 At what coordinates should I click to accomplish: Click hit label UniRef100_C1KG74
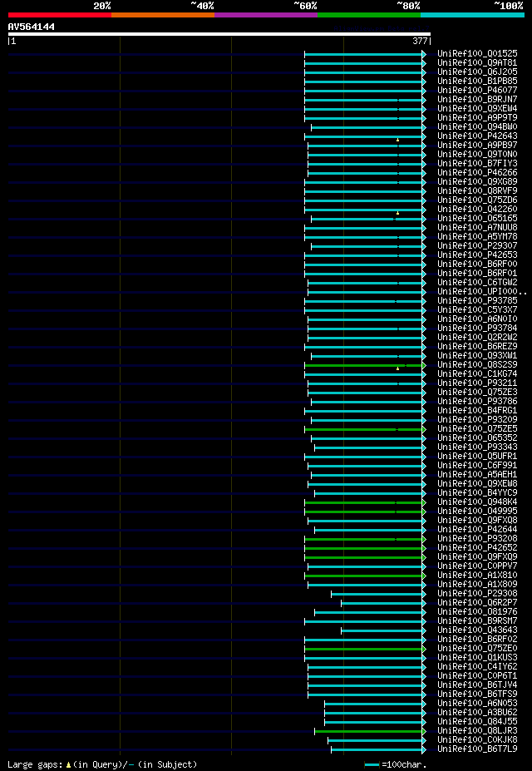477,373
